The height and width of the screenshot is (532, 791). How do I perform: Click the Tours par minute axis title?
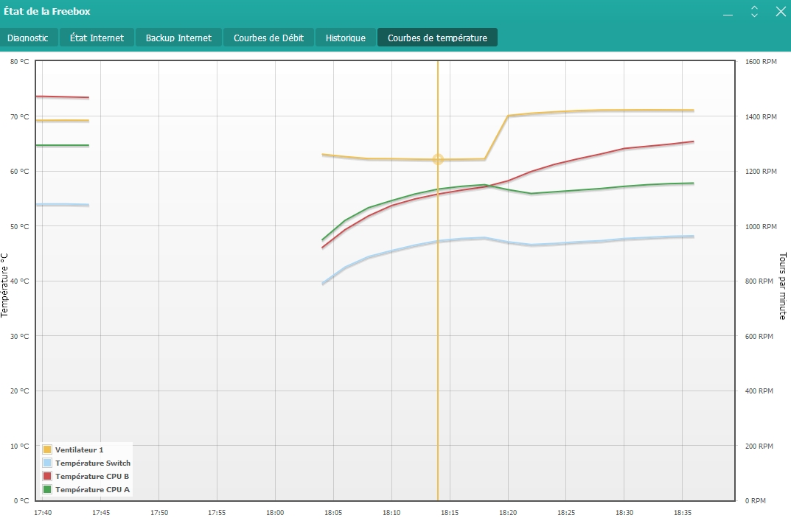782,286
